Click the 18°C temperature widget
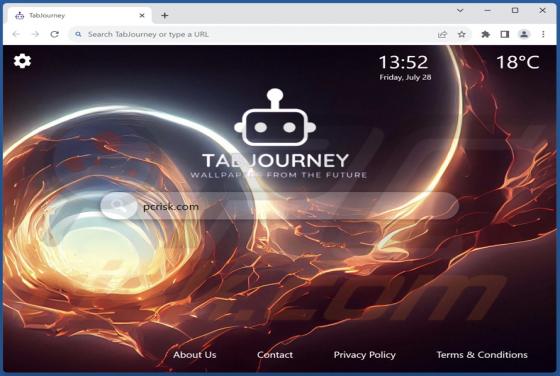 coord(518,62)
